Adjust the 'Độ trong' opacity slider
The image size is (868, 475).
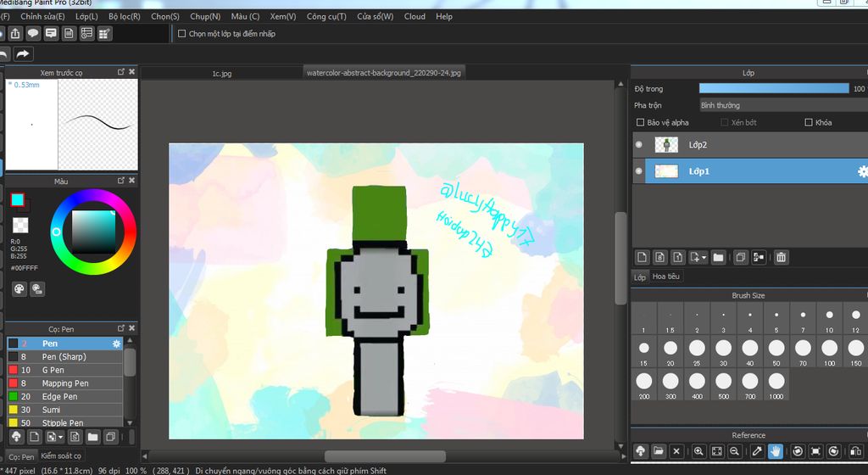tap(774, 88)
